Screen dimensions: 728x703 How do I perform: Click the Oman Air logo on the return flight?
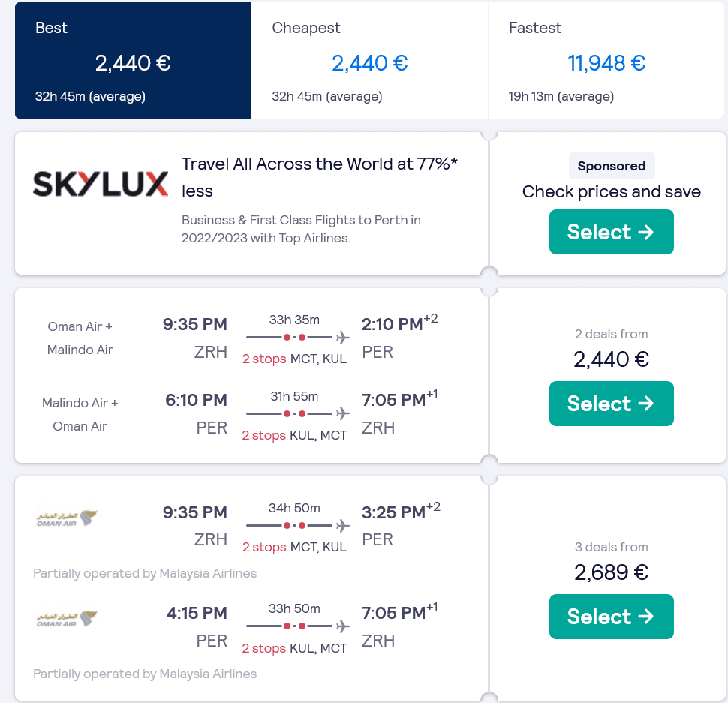tap(66, 617)
